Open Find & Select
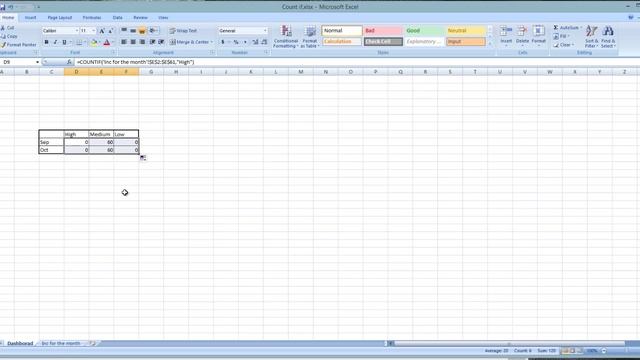Viewport: 640px width, 360px height. (608, 37)
